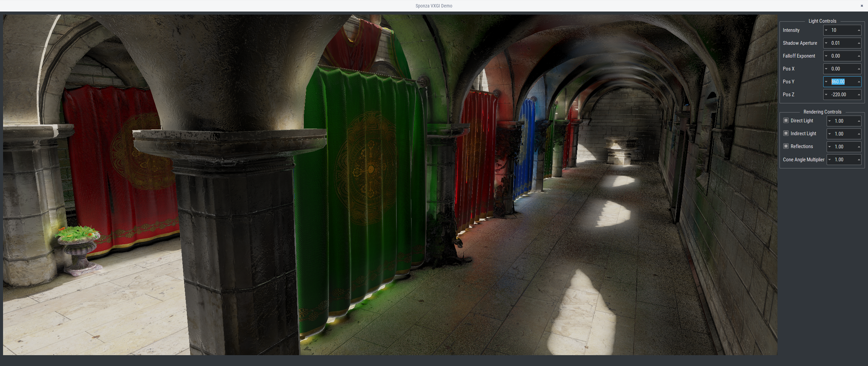868x366 pixels.
Task: Decrease the Intensity value using its down arrow
Action: pos(825,30)
